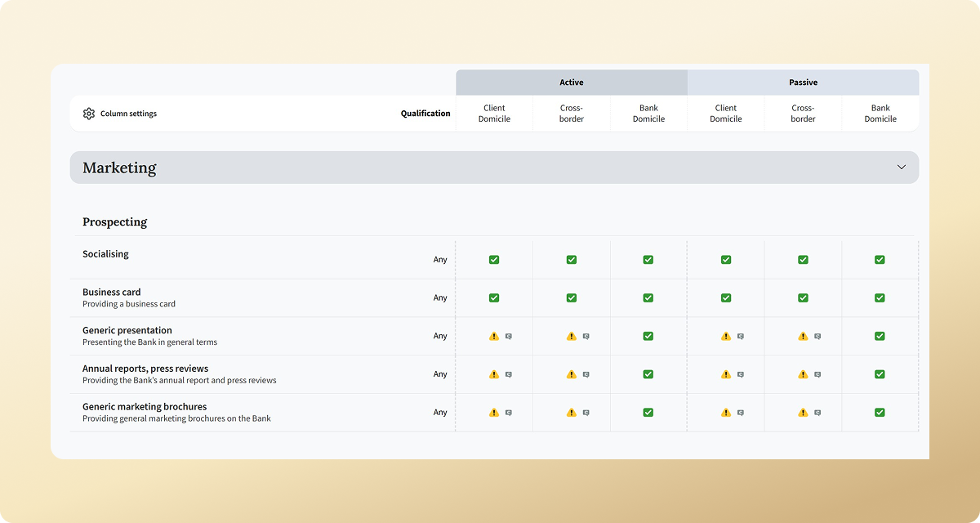Click Socialising check under Passive Bank Domicile

880,260
